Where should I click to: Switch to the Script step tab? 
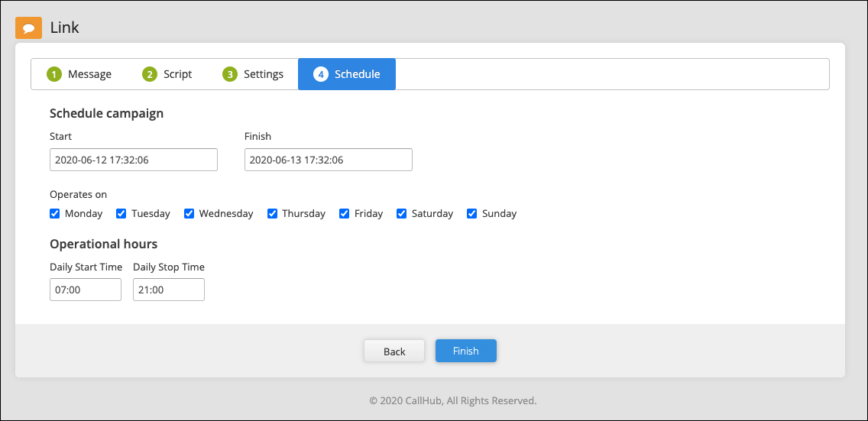click(x=167, y=74)
